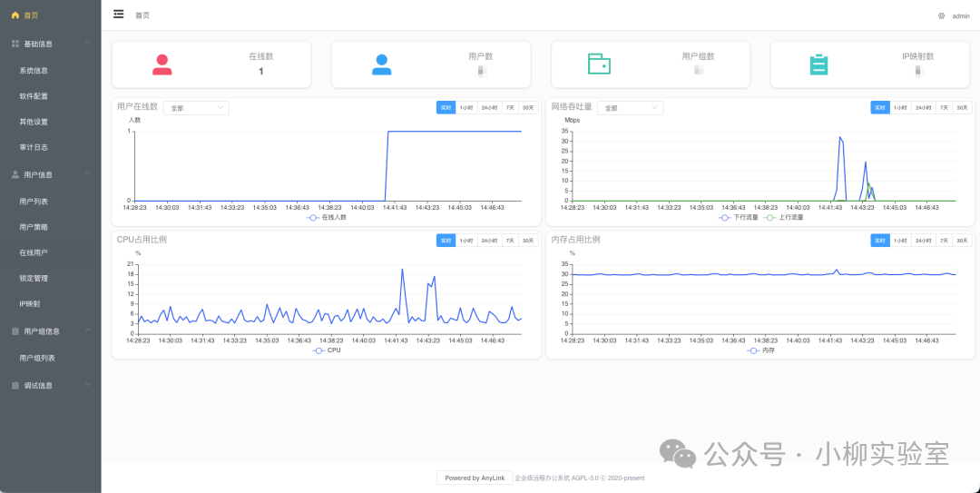The width and height of the screenshot is (980, 493).
Task: Click the green user group wallet icon
Action: [x=598, y=64]
